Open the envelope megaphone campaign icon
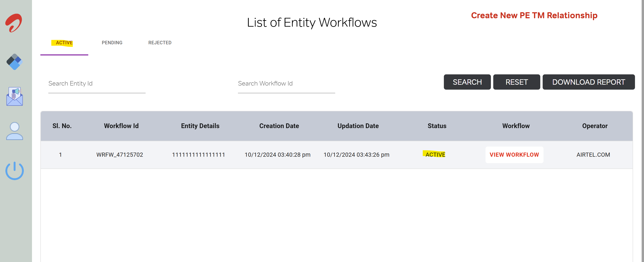The width and height of the screenshot is (644, 262). pyautogui.click(x=15, y=96)
